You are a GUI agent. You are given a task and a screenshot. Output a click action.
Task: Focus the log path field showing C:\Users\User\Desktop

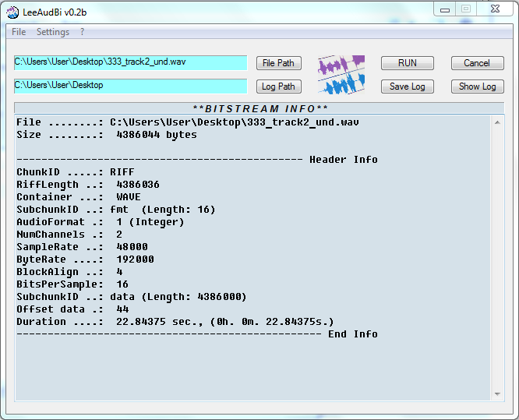pos(130,86)
